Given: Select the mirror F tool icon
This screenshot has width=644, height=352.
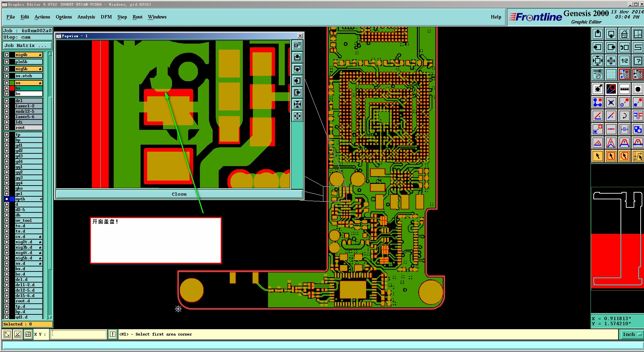Looking at the screenshot, I should (x=638, y=116).
